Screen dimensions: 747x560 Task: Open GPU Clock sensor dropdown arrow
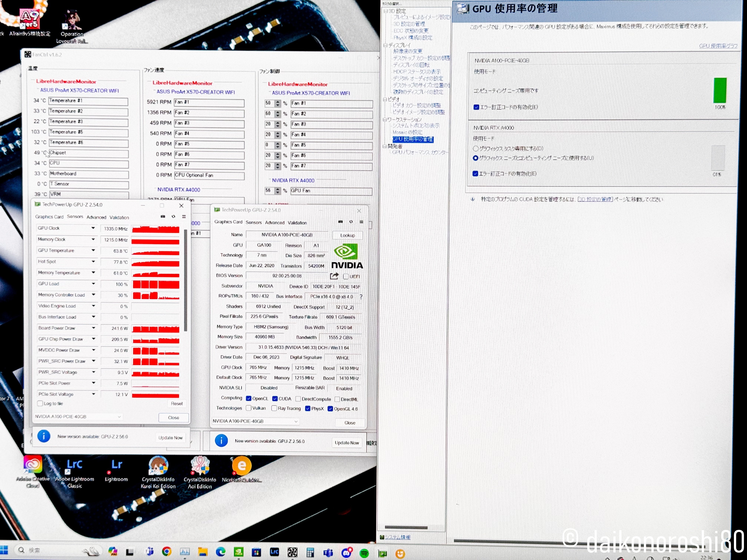[93, 228]
